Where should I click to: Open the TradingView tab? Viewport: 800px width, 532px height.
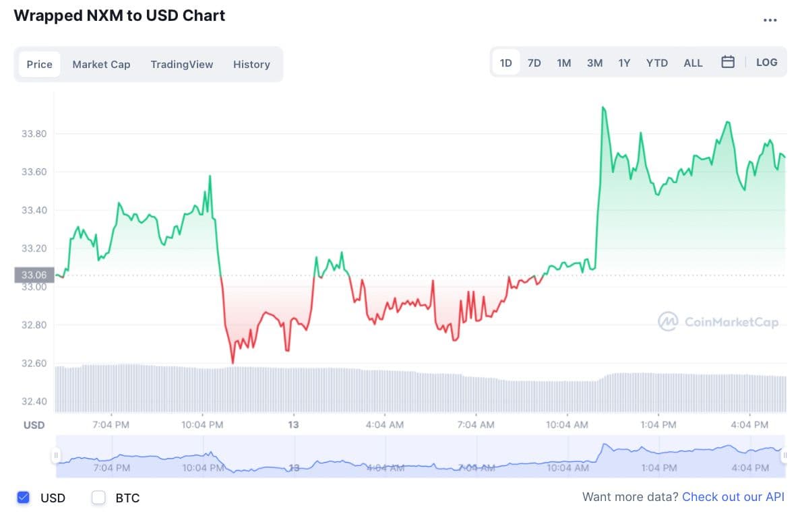tap(182, 65)
